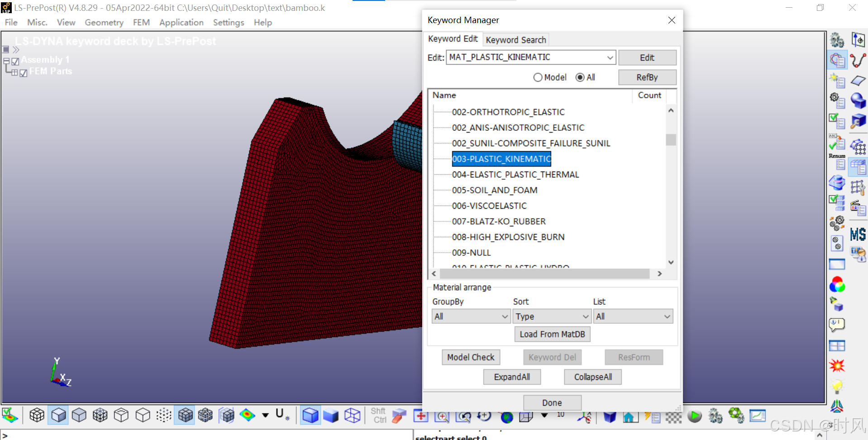Open the dropdown arrow next to fringe icon
Viewport: 868px width, 440px height.
pos(265,415)
